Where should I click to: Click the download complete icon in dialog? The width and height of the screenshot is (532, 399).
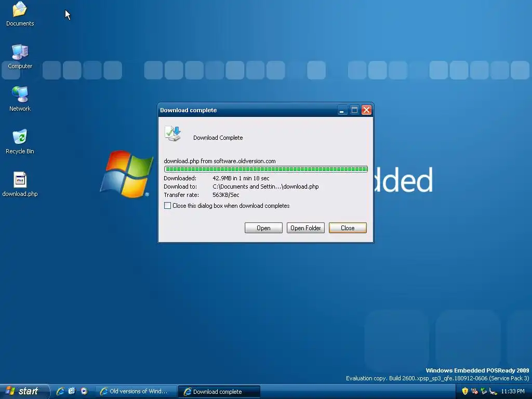(x=172, y=134)
